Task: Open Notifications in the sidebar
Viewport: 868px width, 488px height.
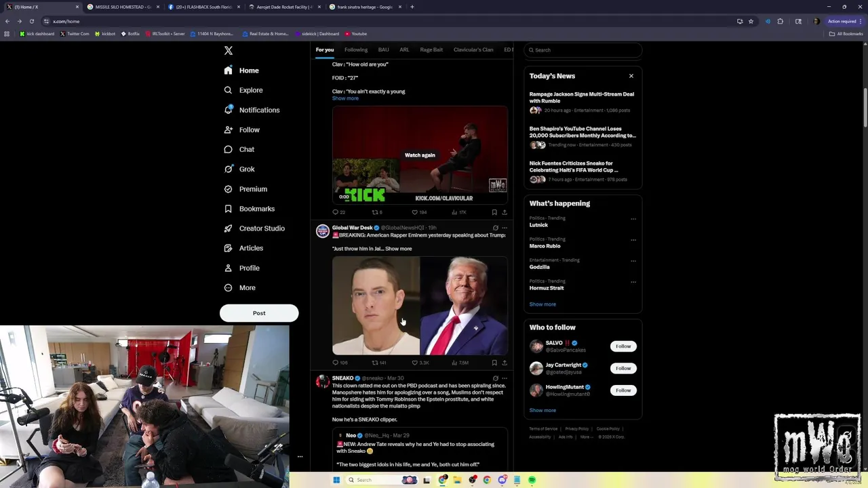Action: pos(252,110)
